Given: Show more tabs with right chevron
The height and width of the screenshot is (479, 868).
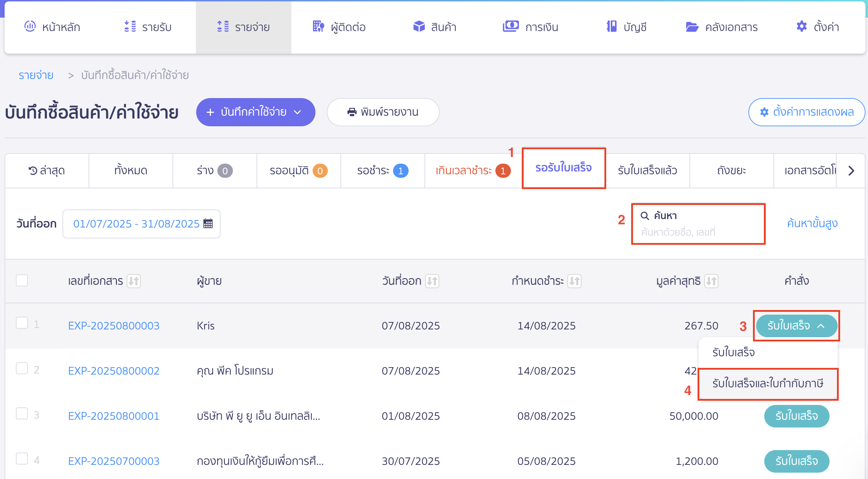Looking at the screenshot, I should tap(851, 171).
